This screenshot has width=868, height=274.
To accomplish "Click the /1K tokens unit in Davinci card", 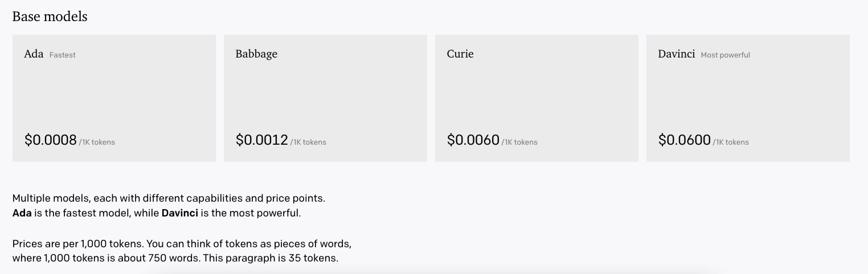I will (x=731, y=142).
